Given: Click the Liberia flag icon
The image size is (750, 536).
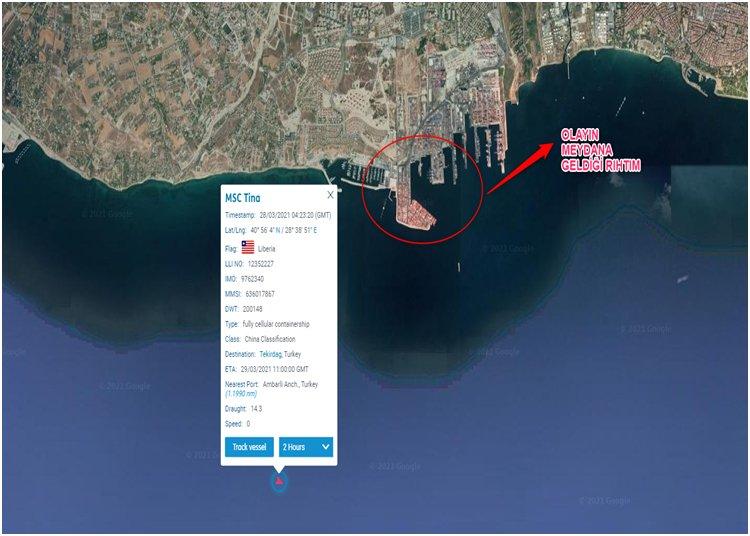Looking at the screenshot, I should click(x=248, y=247).
